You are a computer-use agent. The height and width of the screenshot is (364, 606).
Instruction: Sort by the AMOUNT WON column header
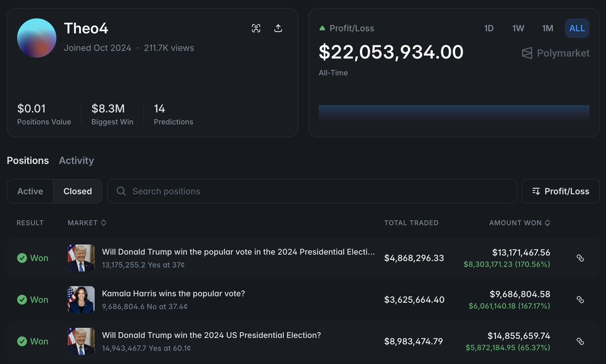point(520,223)
